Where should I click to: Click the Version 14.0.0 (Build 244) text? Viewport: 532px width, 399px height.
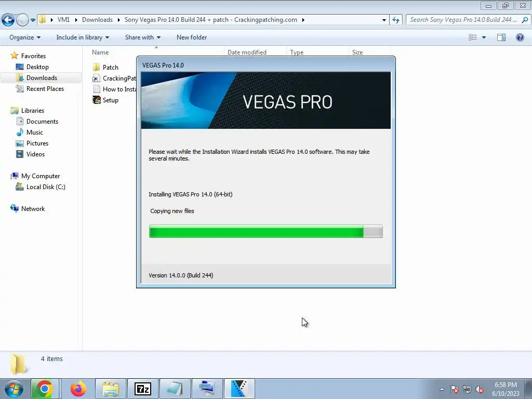point(181,275)
